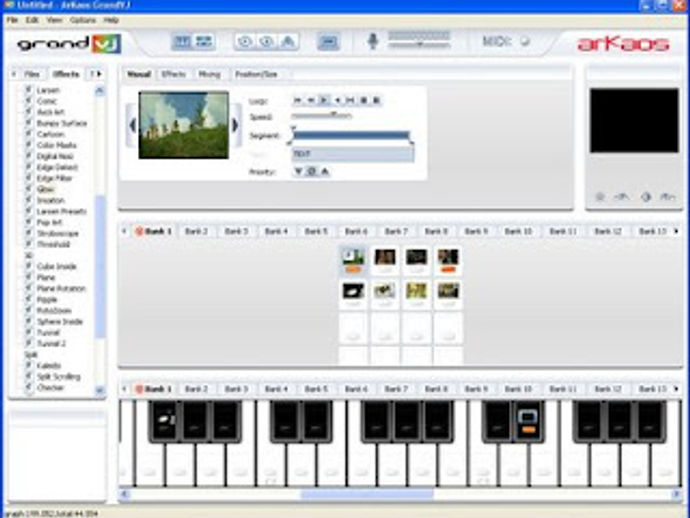This screenshot has width=690, height=518.
Task: Select Bank 2 in the visuals bank row
Action: (196, 231)
